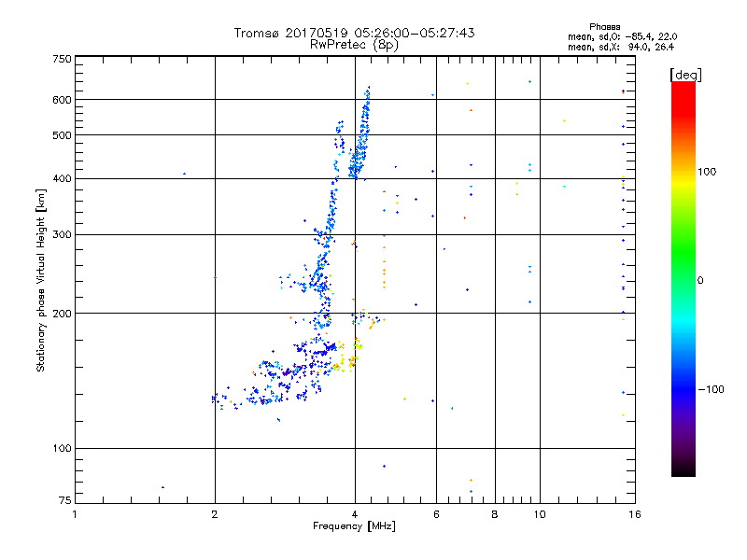Click the colorbar tick label "-100"
This screenshot has height=560, width=747.
click(711, 389)
